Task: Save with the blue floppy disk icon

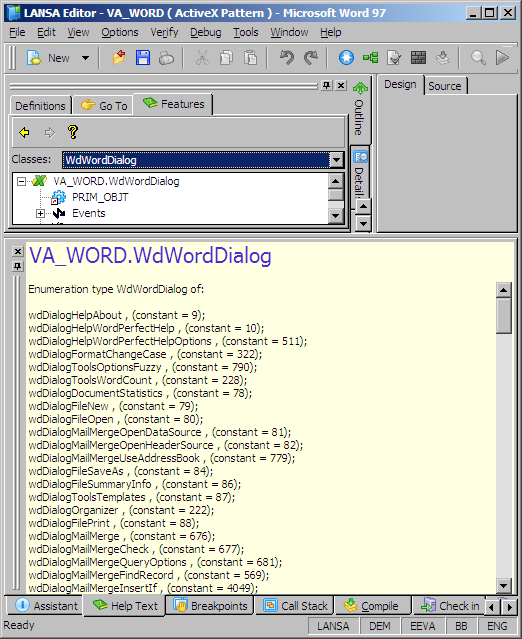Action: tap(143, 58)
